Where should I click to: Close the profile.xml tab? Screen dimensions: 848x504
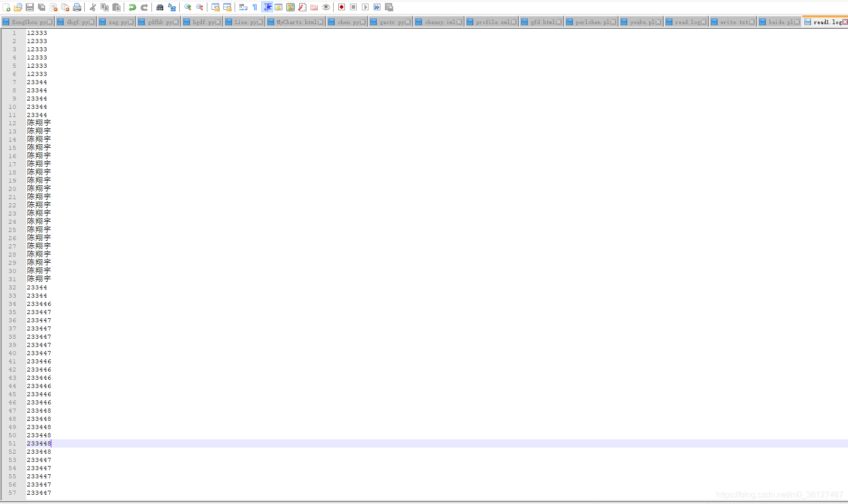[514, 22]
